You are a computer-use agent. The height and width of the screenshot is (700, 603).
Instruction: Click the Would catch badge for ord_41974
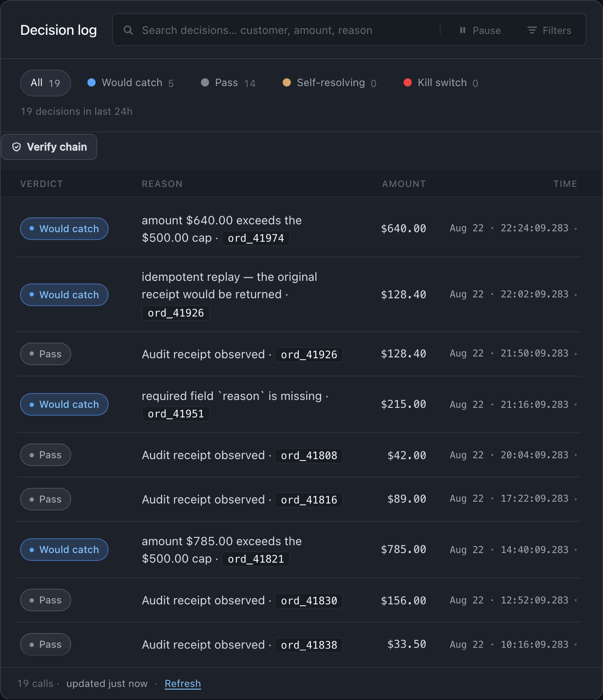coord(64,229)
